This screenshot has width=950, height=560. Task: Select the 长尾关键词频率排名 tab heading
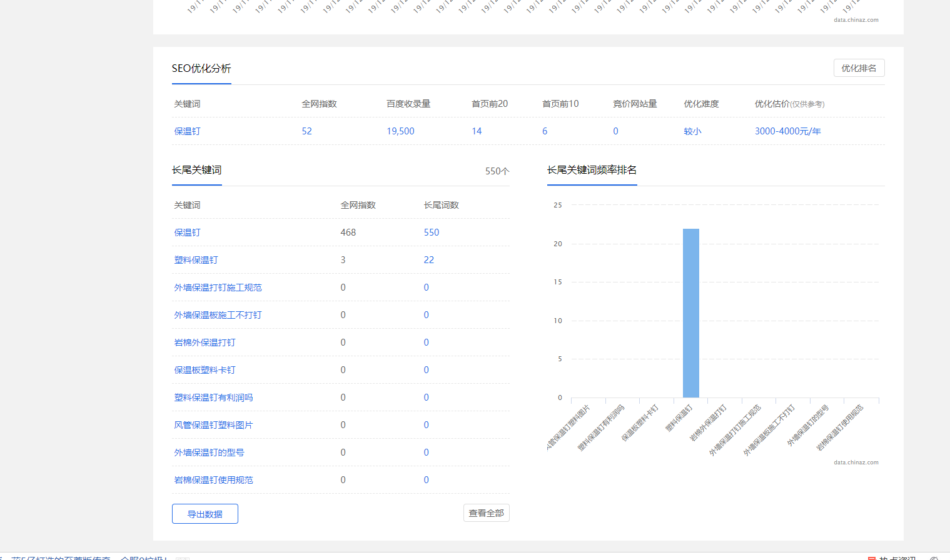click(x=592, y=170)
